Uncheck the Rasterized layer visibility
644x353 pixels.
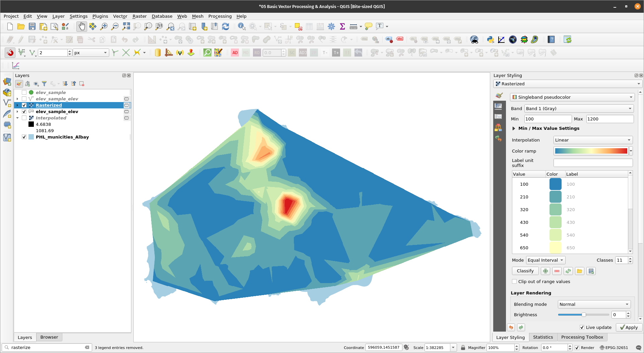click(x=24, y=105)
